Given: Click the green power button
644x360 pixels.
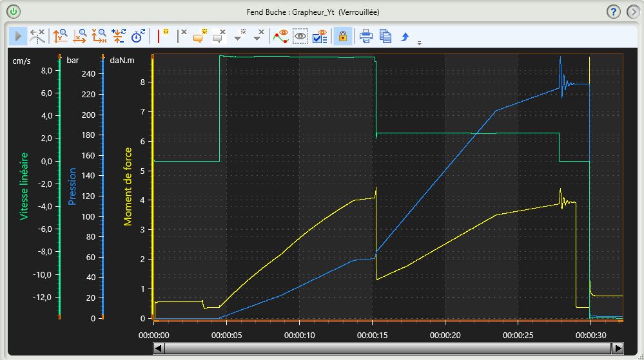Looking at the screenshot, I should tap(14, 12).
